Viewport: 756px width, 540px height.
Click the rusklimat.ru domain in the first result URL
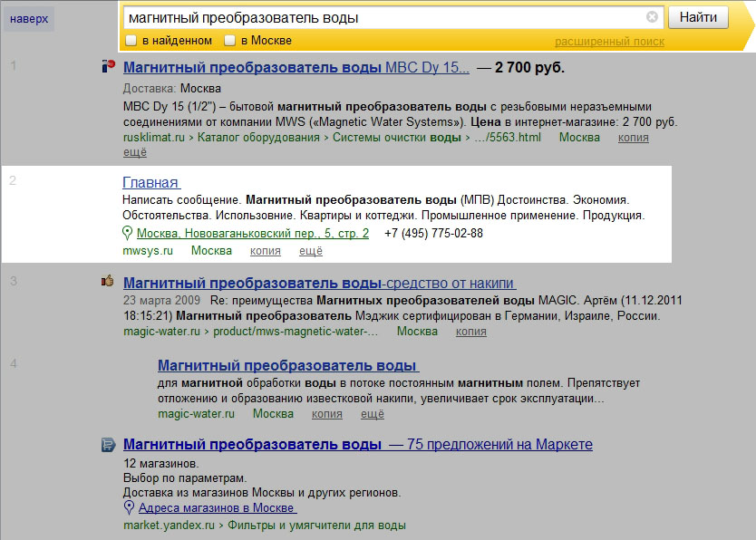point(154,138)
